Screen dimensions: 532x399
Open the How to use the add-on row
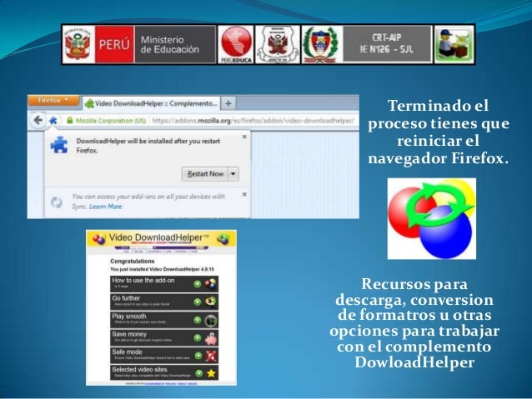pos(164,284)
